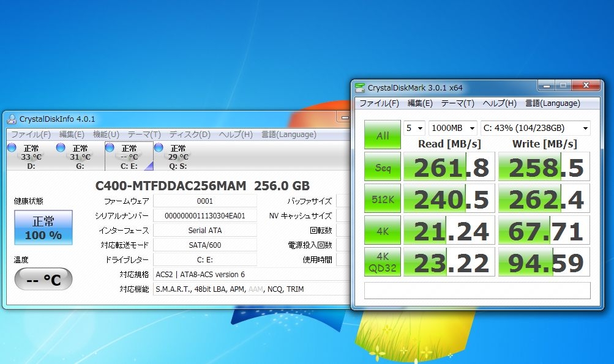Start the 4K random benchmark

point(382,230)
